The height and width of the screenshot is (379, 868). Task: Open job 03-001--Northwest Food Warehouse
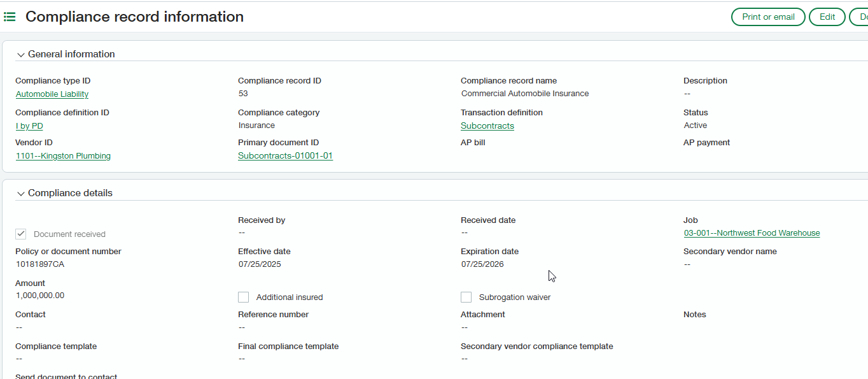tap(752, 233)
